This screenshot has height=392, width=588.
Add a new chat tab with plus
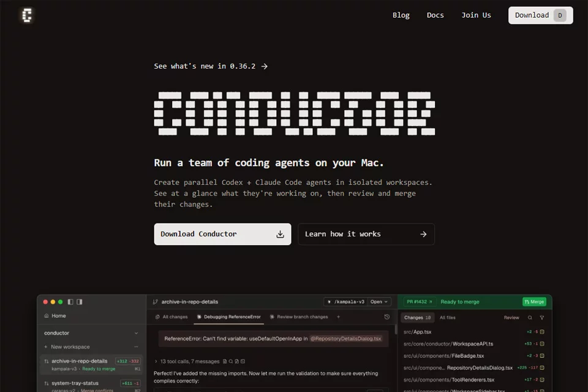click(338, 317)
